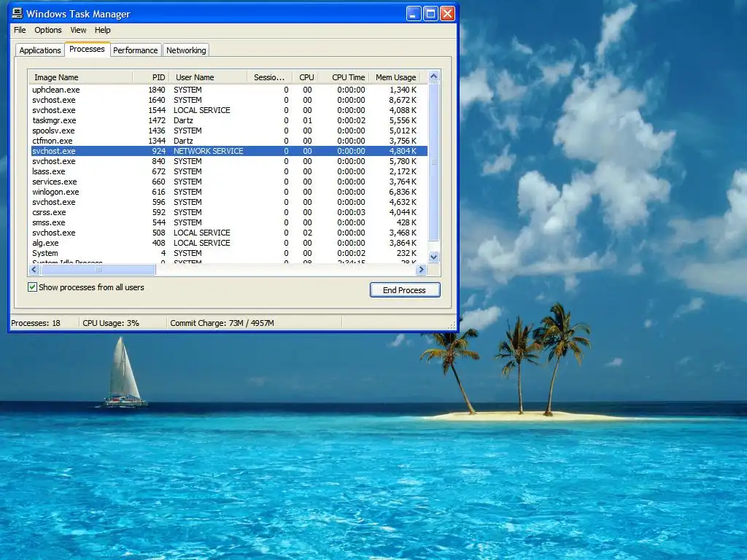Click the Commit Charge status bar entry
The width and height of the screenshot is (747, 560).
point(222,323)
